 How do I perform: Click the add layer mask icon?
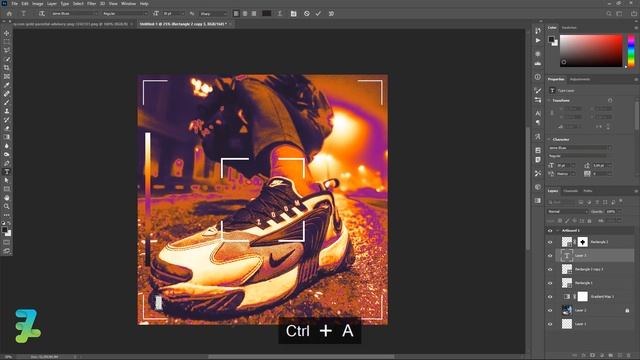point(592,356)
